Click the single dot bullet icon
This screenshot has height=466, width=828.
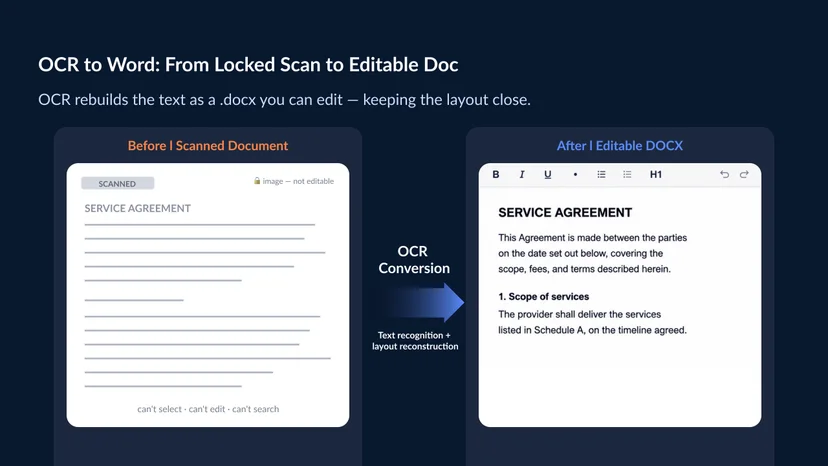575,174
